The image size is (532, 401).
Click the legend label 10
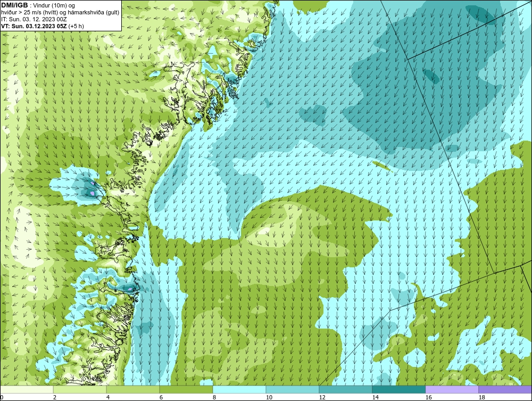269,397
